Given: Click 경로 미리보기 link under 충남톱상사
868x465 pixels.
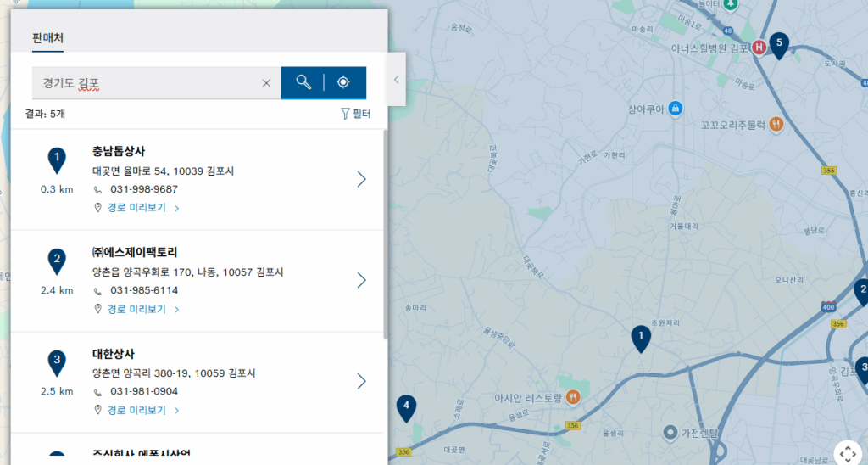Looking at the screenshot, I should tap(136, 208).
